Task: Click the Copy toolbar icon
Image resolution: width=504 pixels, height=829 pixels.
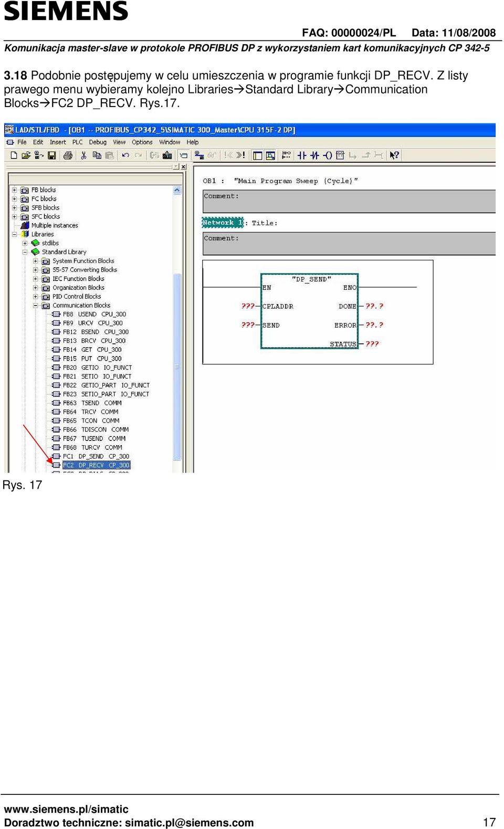Action: (97, 155)
